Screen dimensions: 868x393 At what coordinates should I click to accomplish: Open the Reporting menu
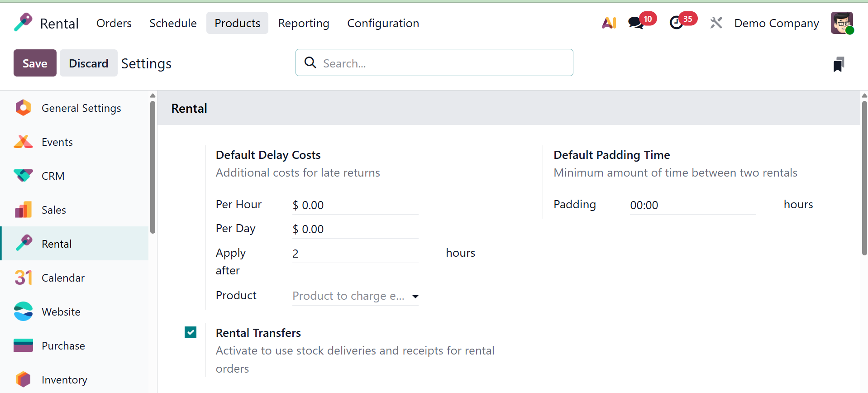pyautogui.click(x=304, y=23)
